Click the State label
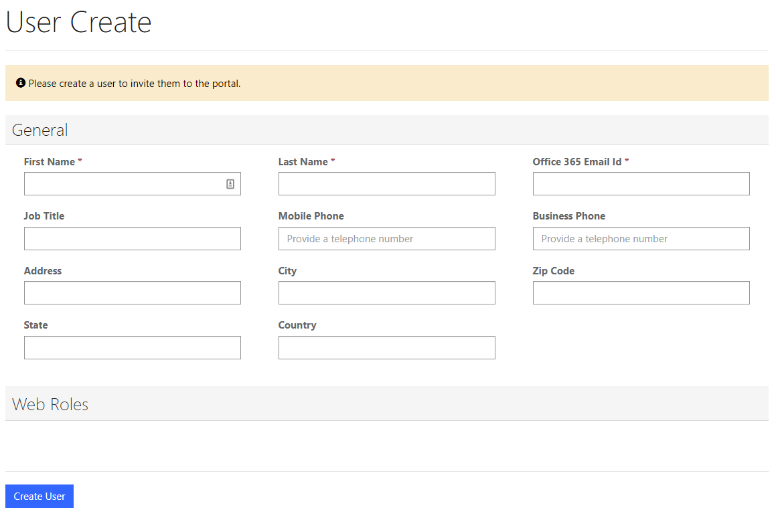 coord(35,325)
